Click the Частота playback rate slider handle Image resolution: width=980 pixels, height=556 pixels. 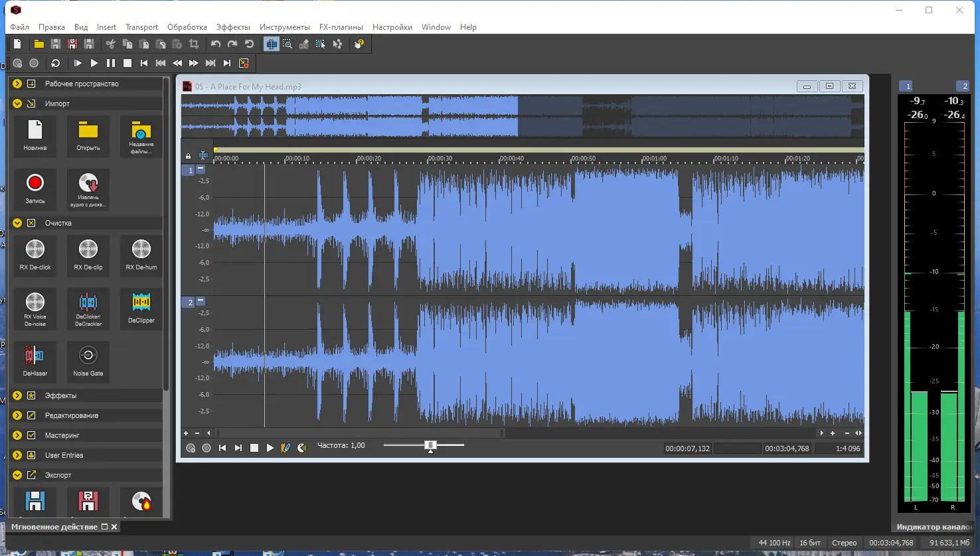coord(430,445)
